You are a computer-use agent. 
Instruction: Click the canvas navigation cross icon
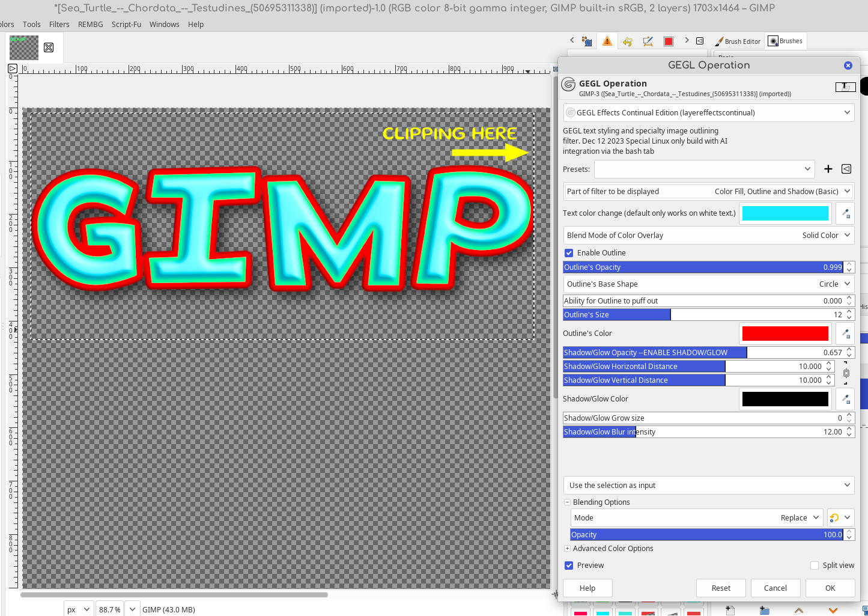point(554,594)
